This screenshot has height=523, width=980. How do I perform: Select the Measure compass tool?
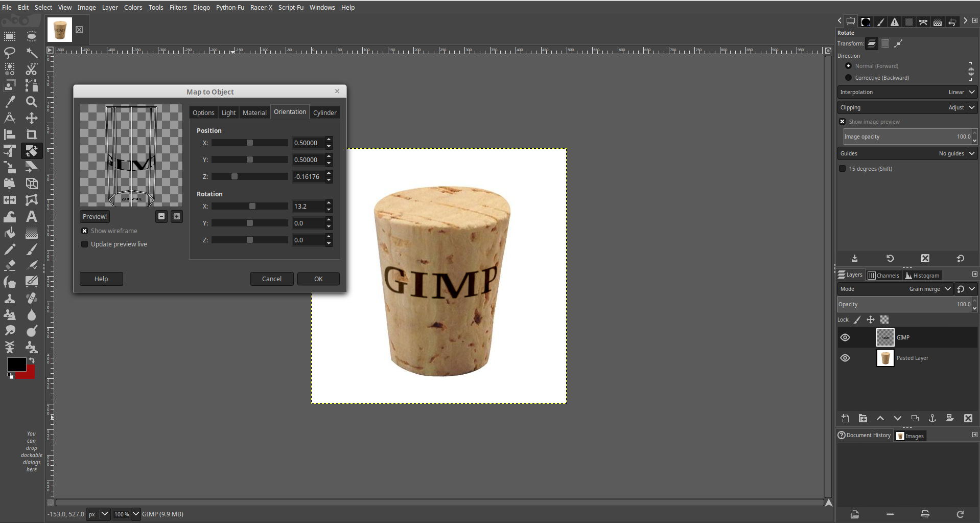(10, 118)
